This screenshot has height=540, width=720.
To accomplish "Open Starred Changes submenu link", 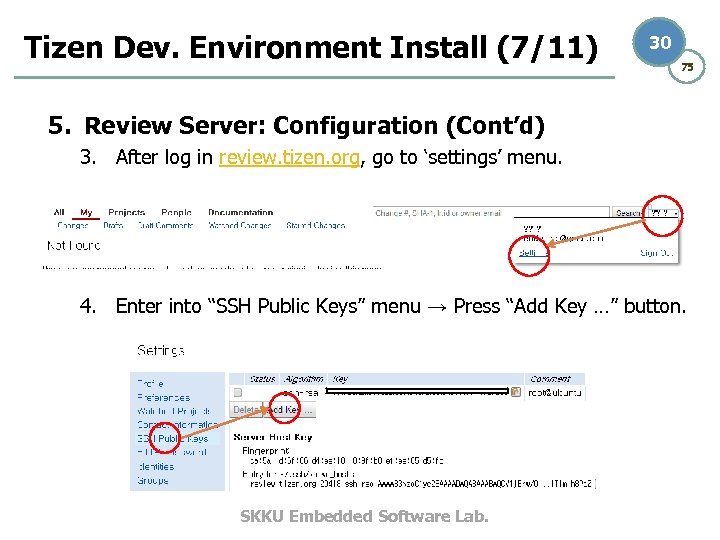I will click(315, 225).
